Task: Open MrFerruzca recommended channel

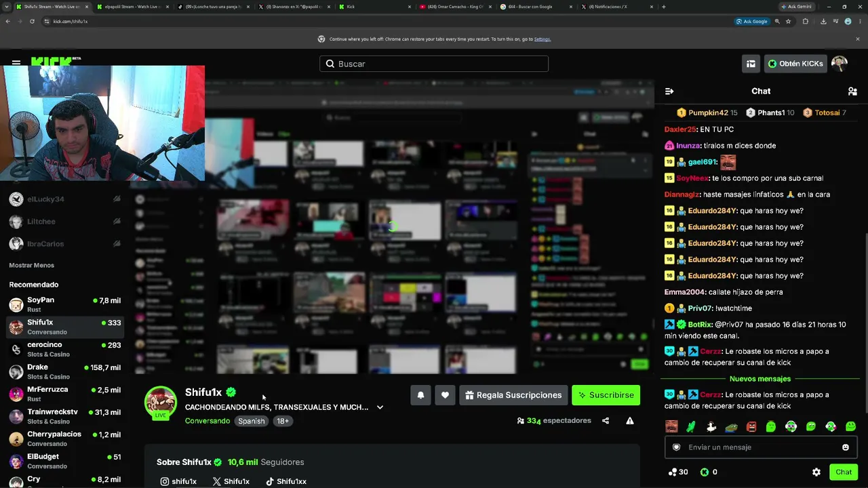Action: [x=65, y=394]
